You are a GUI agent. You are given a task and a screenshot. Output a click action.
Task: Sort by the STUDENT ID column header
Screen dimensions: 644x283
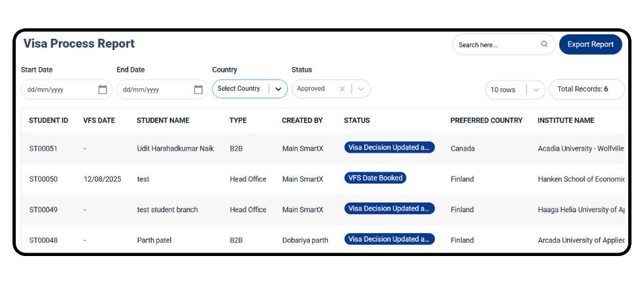49,120
